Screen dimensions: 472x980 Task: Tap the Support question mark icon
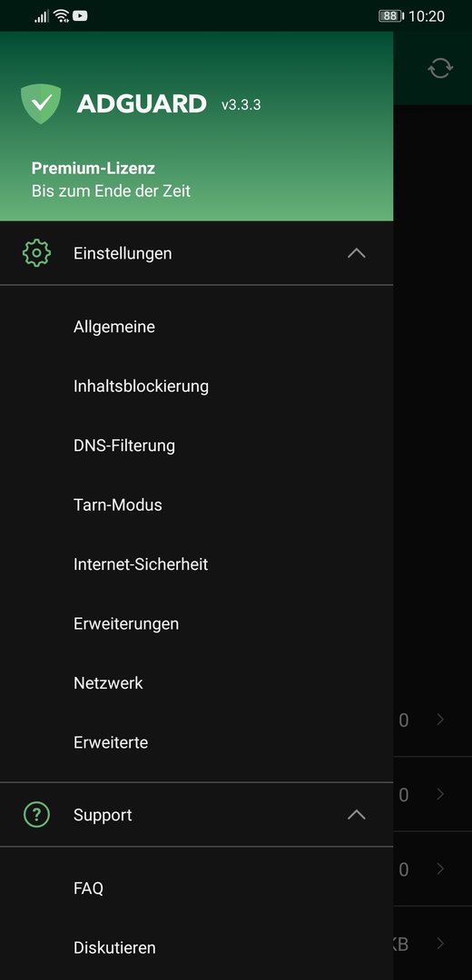click(x=36, y=815)
